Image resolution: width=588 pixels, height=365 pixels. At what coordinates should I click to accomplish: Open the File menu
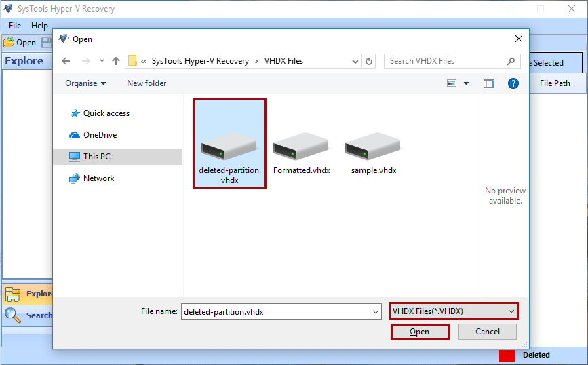pyautogui.click(x=15, y=26)
